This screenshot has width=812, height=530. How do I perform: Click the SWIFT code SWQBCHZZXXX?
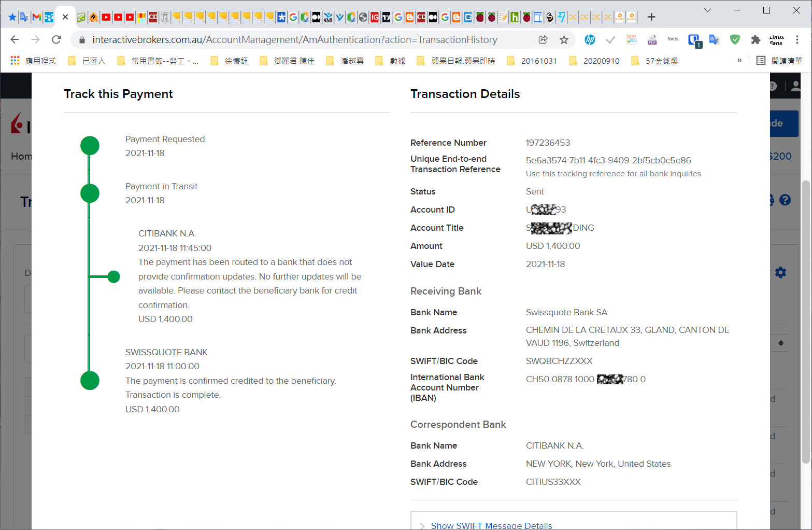[x=559, y=361]
